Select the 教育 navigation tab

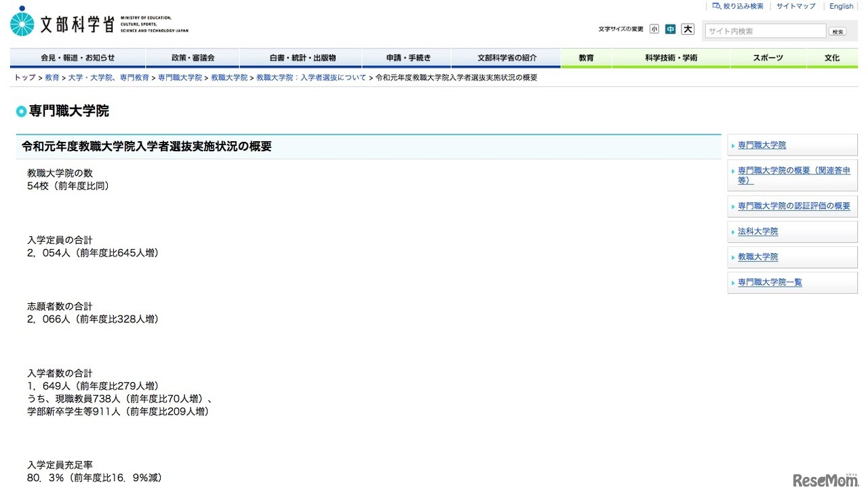[587, 58]
